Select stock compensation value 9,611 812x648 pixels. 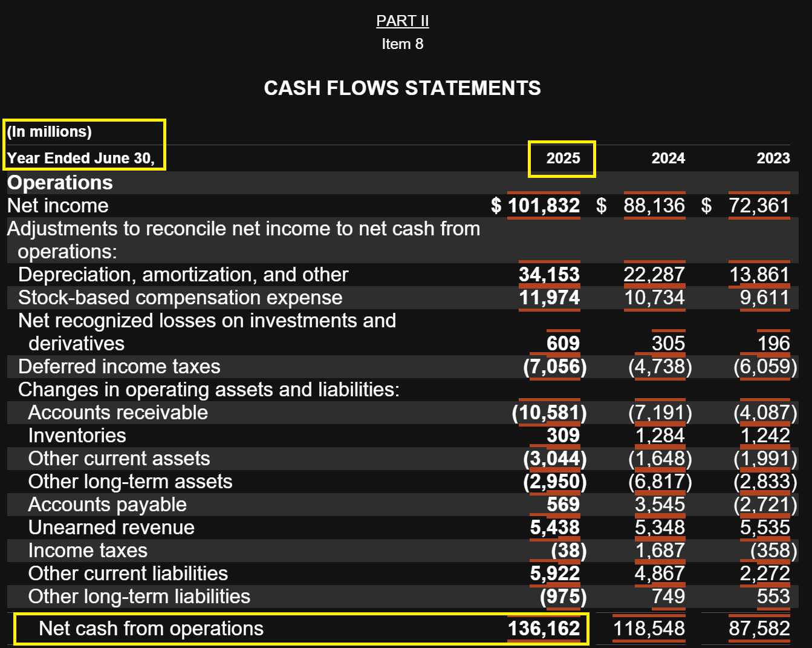click(x=765, y=298)
